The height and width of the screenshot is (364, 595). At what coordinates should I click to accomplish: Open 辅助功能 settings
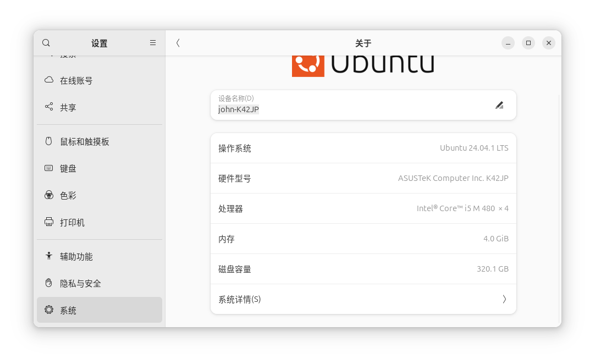point(76,257)
